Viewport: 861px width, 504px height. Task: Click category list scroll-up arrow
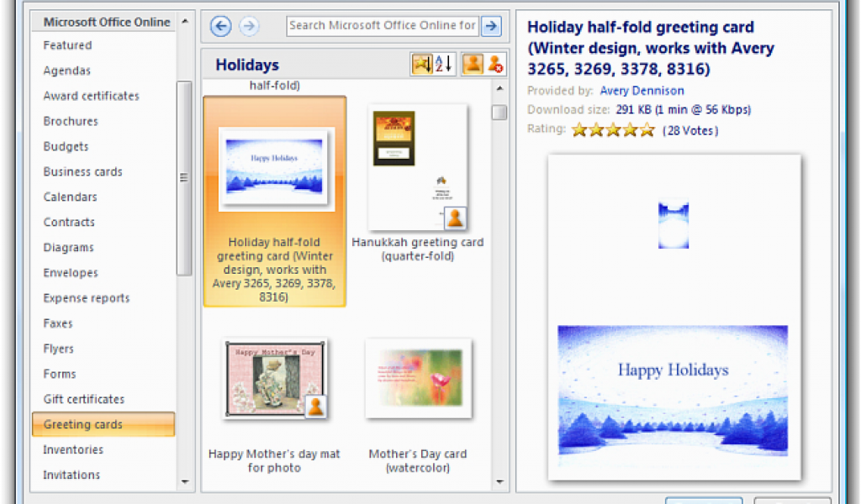coord(185,21)
